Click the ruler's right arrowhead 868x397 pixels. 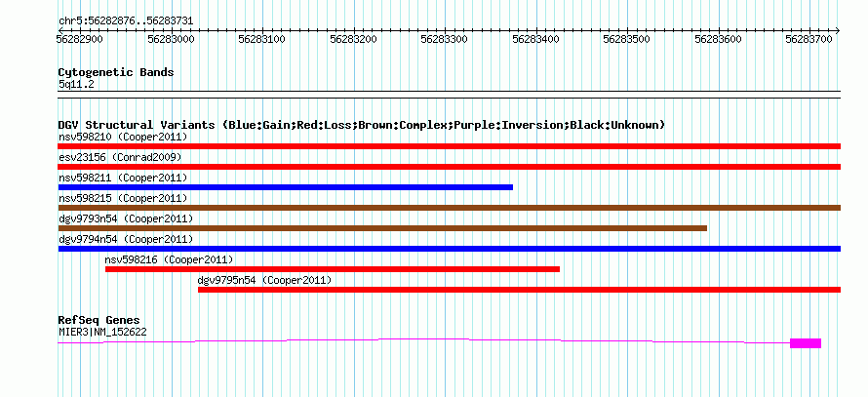838,30
